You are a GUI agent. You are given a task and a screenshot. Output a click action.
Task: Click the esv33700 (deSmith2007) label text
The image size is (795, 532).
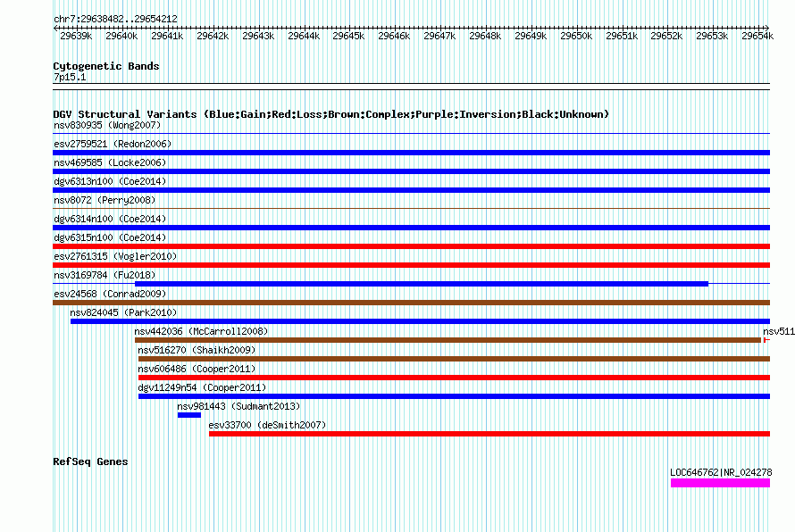[x=267, y=425]
